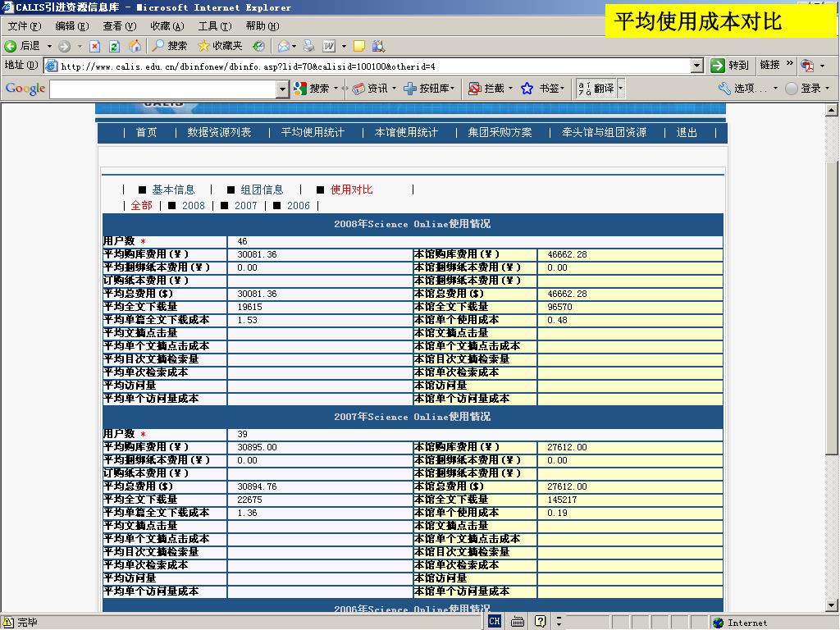The image size is (840, 630).
Task: Open 本馆使用统计 navigation link
Action: coord(406,132)
